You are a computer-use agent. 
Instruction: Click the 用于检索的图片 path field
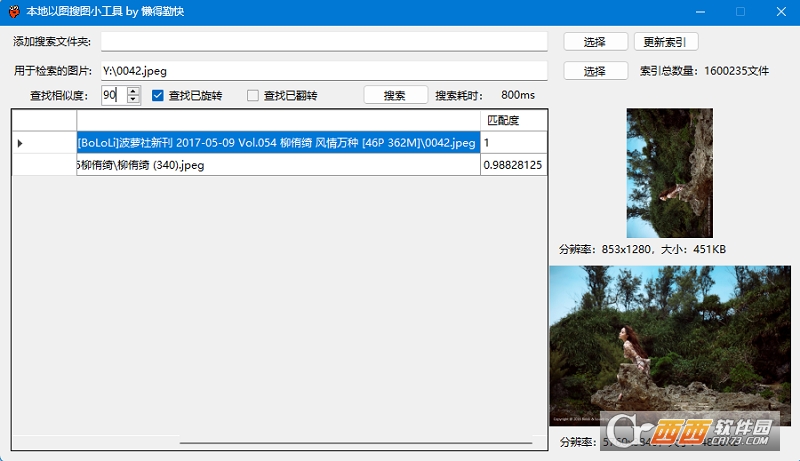324,71
